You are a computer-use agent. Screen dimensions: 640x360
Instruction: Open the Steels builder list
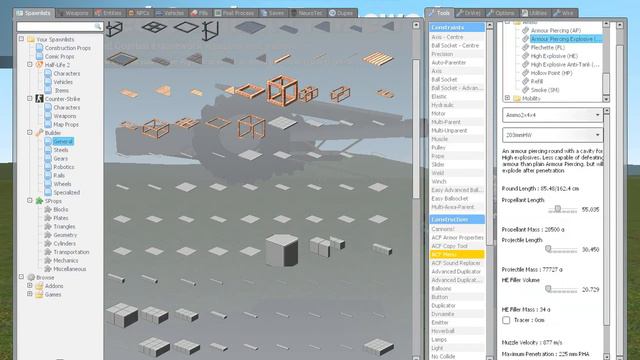(x=61, y=150)
